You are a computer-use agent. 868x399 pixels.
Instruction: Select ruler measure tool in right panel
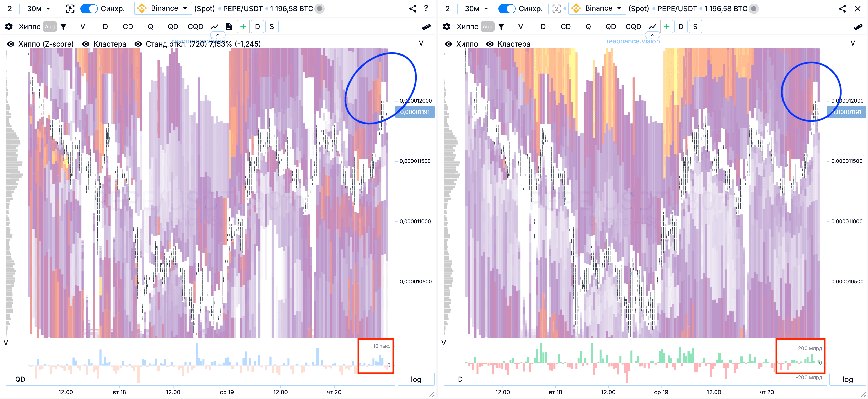pyautogui.click(x=858, y=27)
